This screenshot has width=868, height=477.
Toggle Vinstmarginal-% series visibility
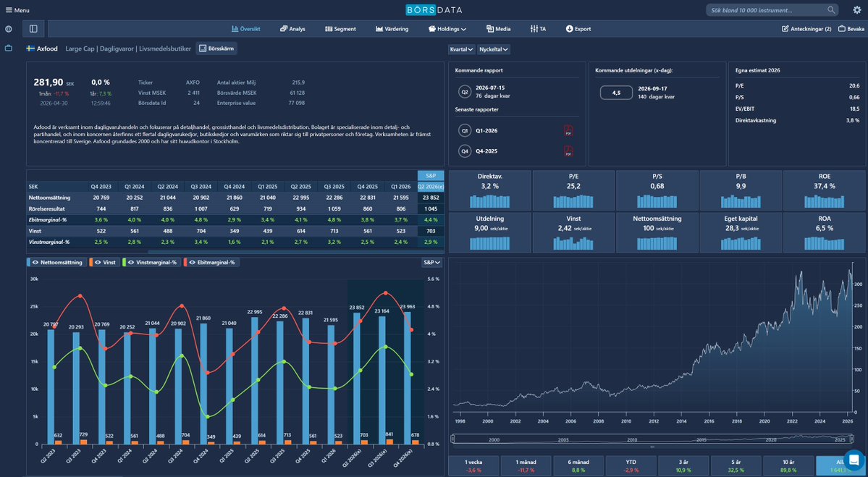(152, 262)
